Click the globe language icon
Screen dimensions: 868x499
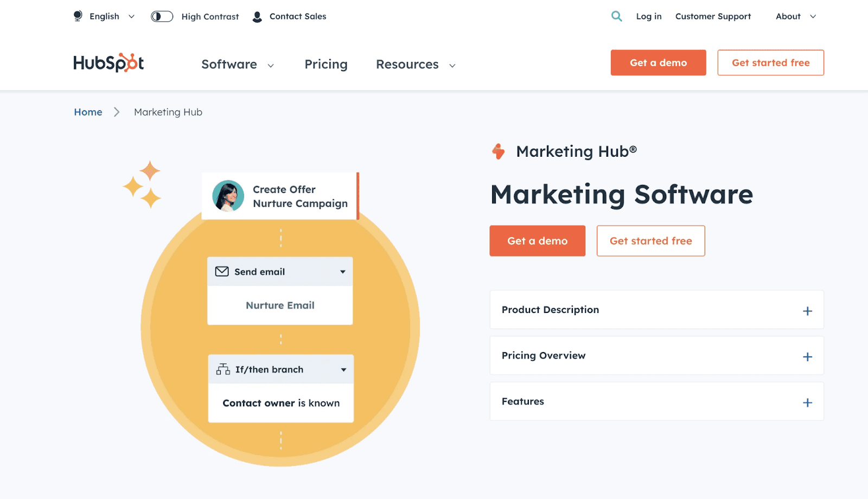[78, 16]
